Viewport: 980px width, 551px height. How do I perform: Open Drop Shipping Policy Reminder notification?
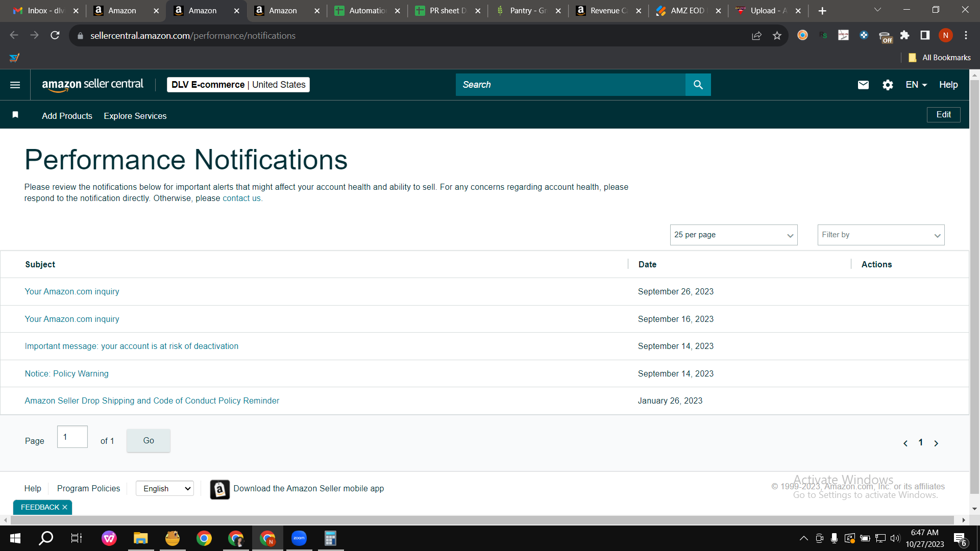tap(152, 400)
